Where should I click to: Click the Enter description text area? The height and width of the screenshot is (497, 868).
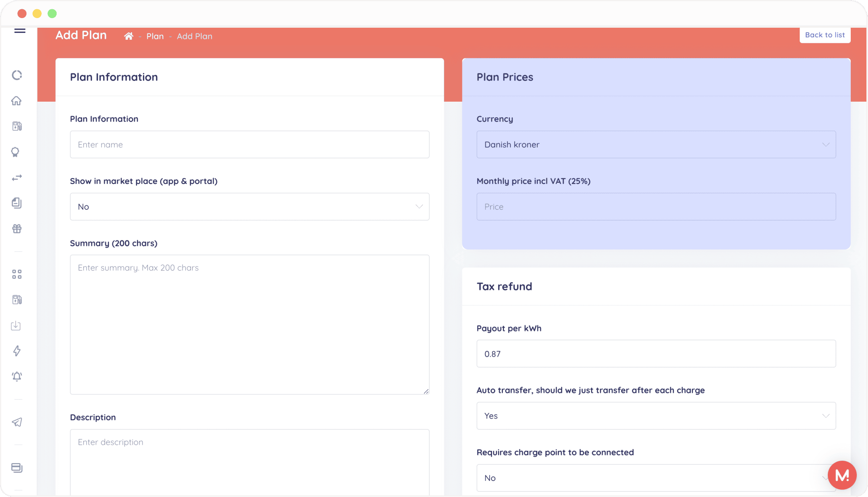tap(249, 462)
